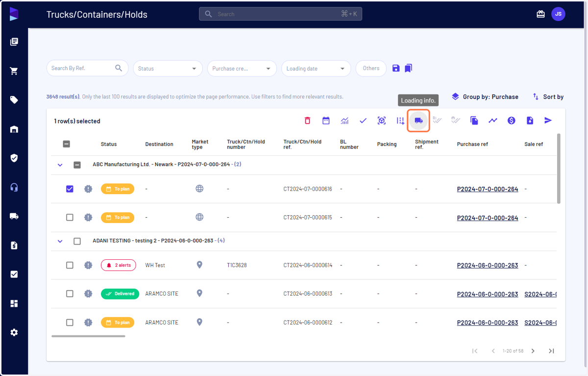588x376 pixels.
Task: Check row CT2024-07-0000615 checkbox
Action: pyautogui.click(x=70, y=217)
